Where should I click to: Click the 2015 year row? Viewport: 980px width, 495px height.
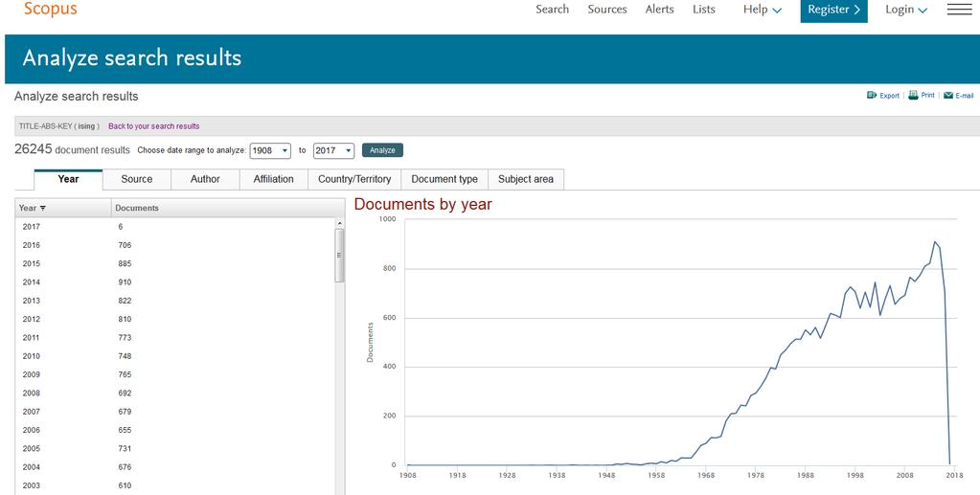coord(175,263)
